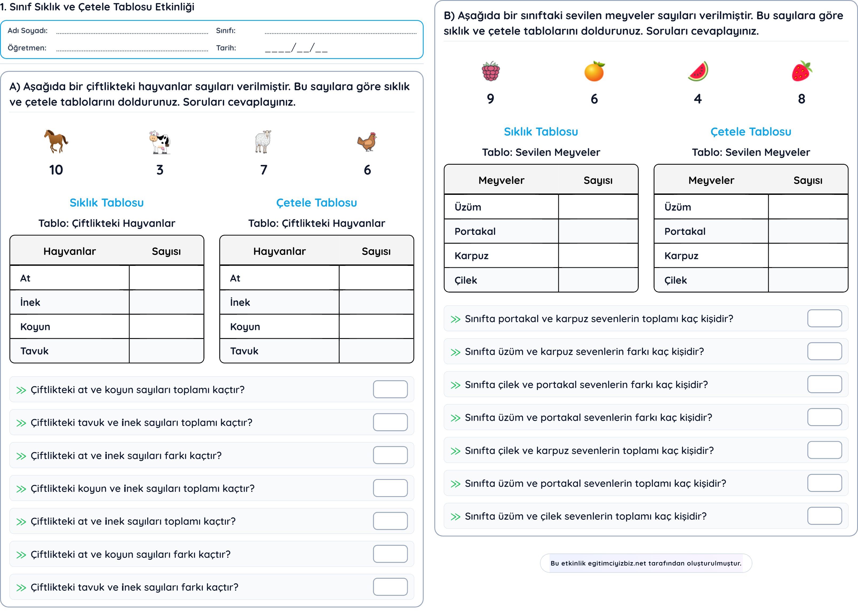The image size is (858, 616).
Task: Click answer box for tavuk ve inek farkı
Action: click(390, 587)
